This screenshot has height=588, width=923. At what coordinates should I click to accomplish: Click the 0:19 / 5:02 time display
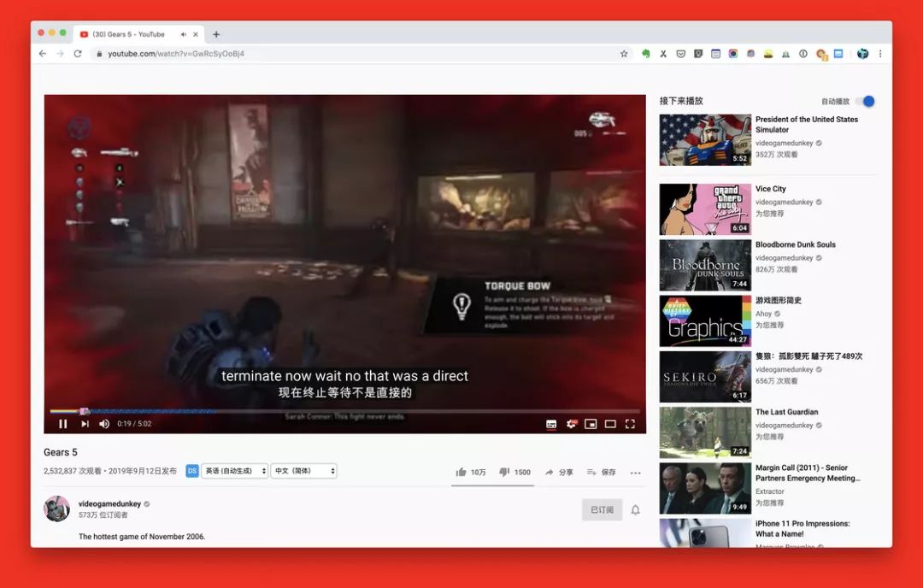click(134, 424)
